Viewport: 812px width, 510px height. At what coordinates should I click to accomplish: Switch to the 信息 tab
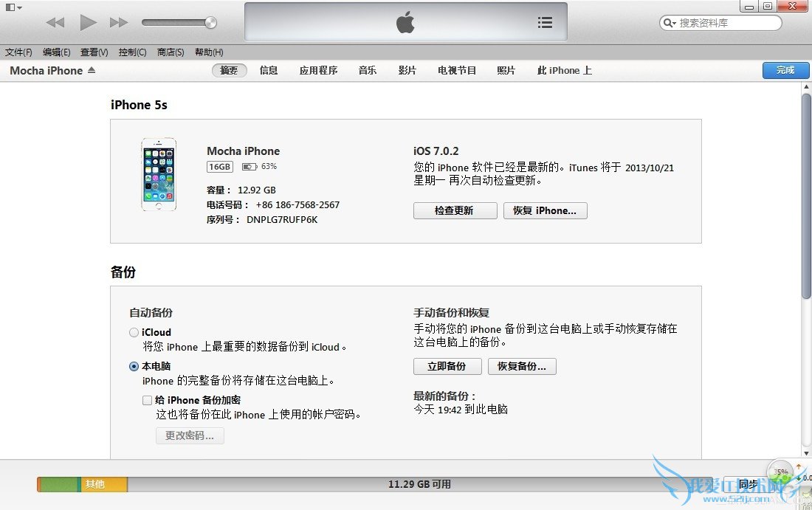pyautogui.click(x=269, y=70)
